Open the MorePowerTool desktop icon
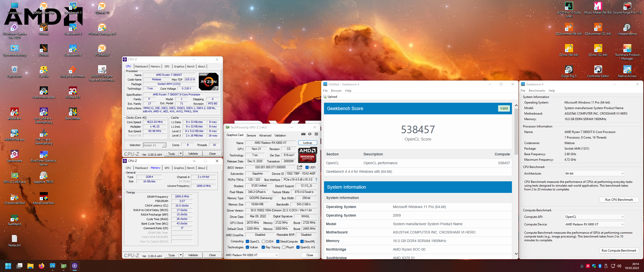 pos(44,198)
